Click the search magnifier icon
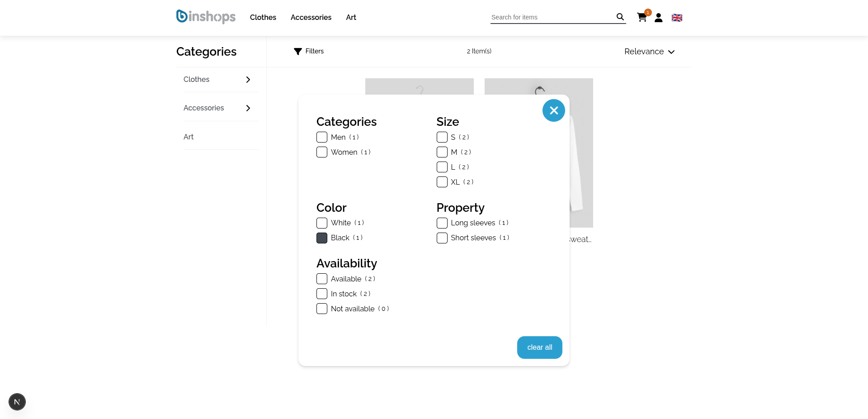 pos(620,17)
